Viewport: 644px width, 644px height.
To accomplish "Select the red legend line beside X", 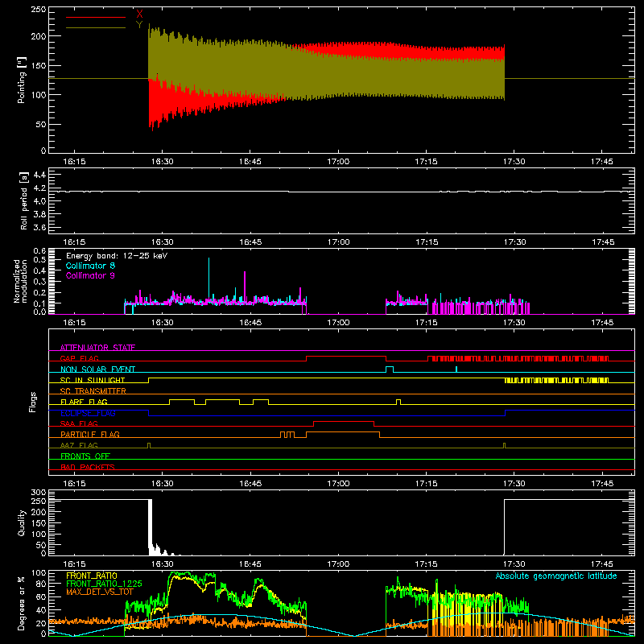I will [x=96, y=17].
